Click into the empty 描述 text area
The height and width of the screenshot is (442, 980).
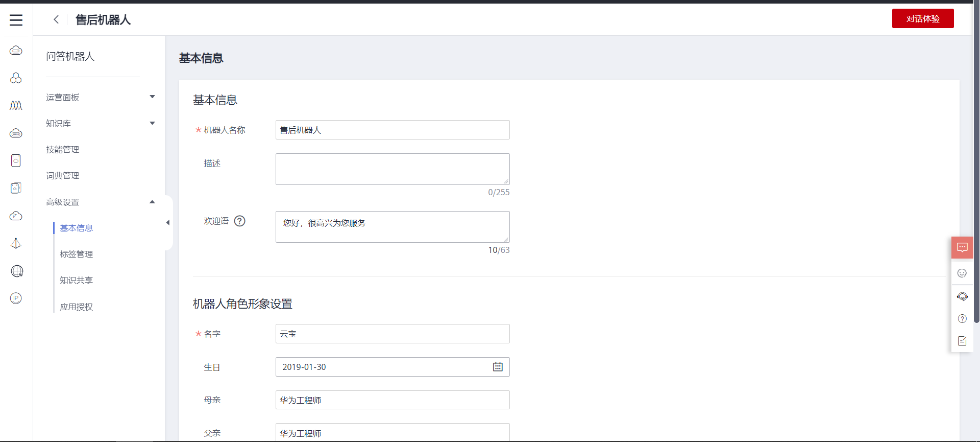click(393, 169)
